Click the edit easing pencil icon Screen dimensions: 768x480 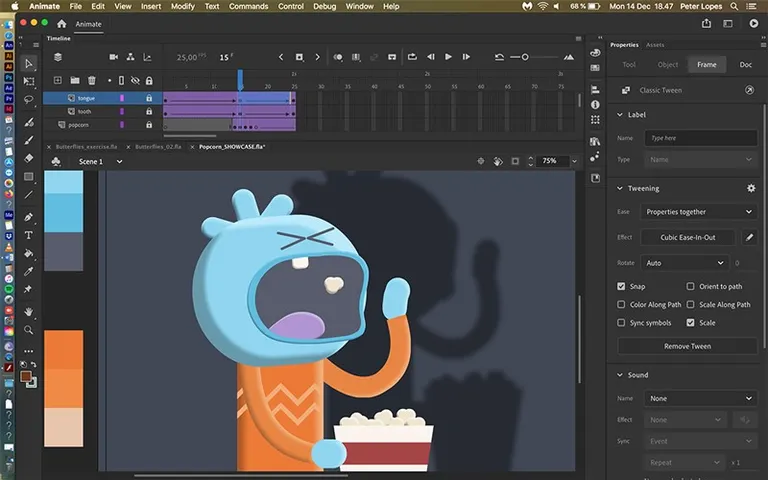[749, 238]
